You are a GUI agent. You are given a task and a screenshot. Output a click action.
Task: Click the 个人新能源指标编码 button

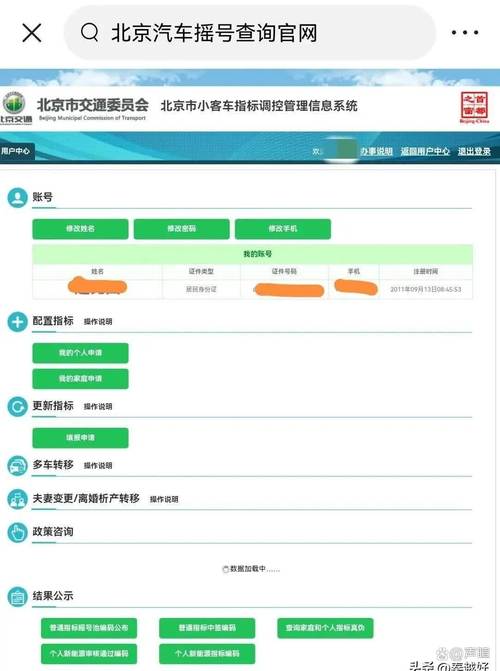coord(207,653)
